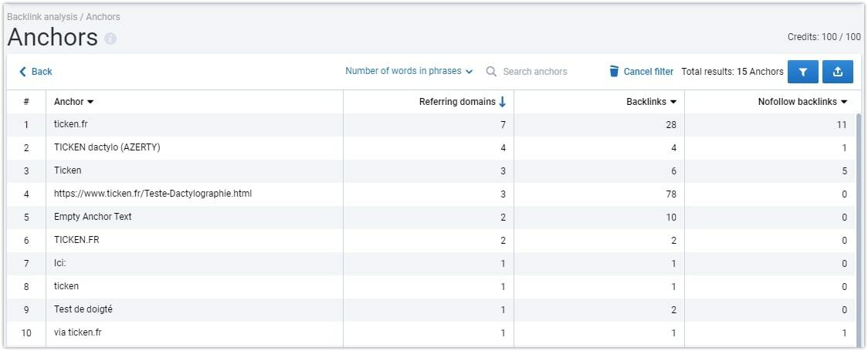Click the trash icon beside Cancel filter
868x351 pixels.
coord(614,71)
